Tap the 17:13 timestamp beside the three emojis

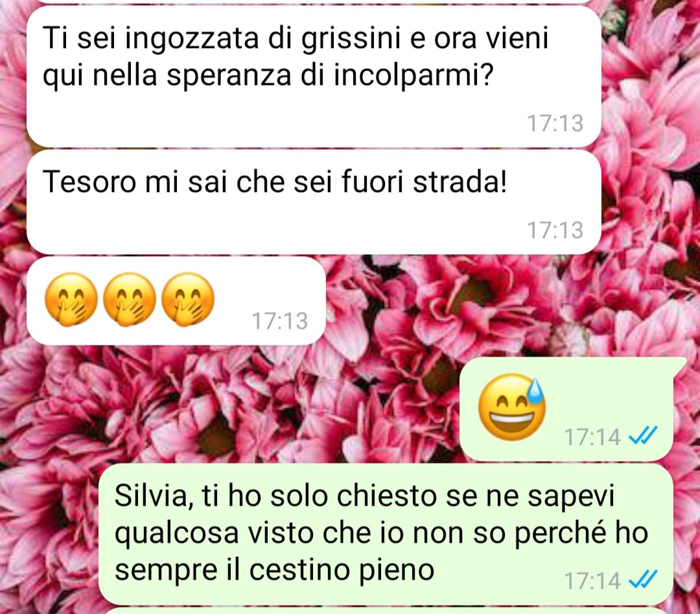280,321
